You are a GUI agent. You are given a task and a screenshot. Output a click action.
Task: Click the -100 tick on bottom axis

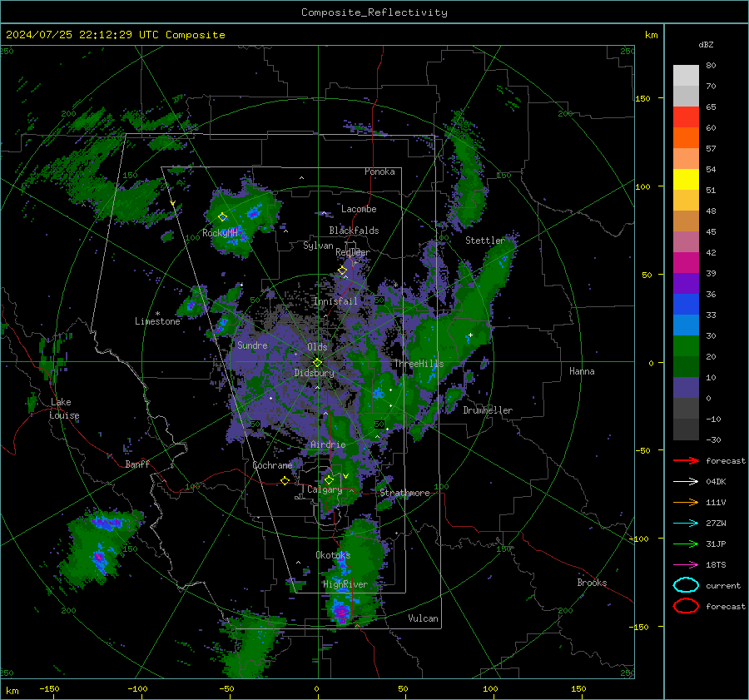click(x=137, y=689)
